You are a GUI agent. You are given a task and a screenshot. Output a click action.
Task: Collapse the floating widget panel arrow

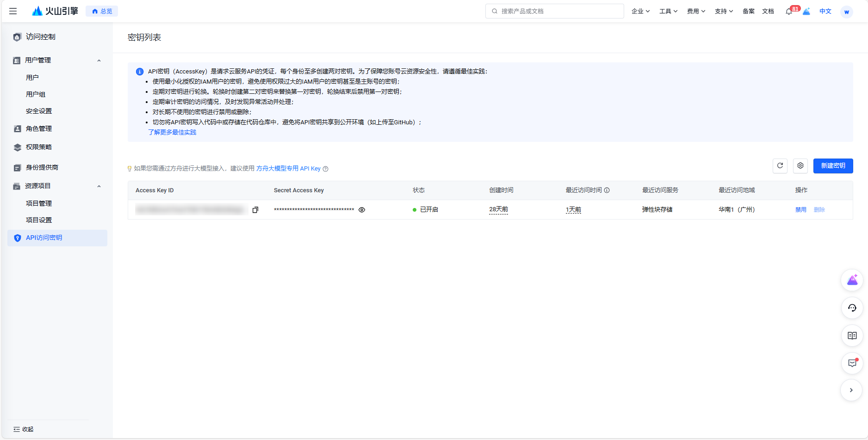point(851,391)
